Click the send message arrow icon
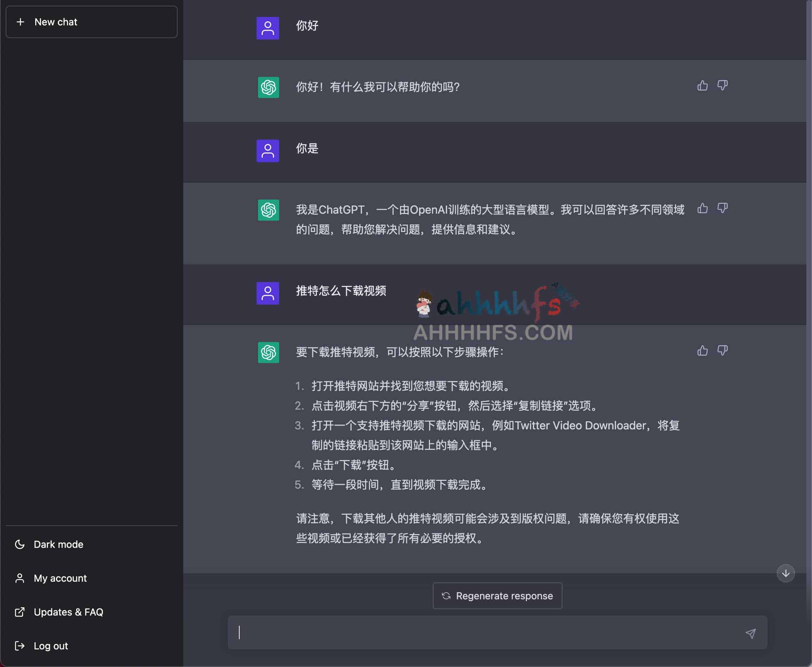The height and width of the screenshot is (667, 812). 751,632
